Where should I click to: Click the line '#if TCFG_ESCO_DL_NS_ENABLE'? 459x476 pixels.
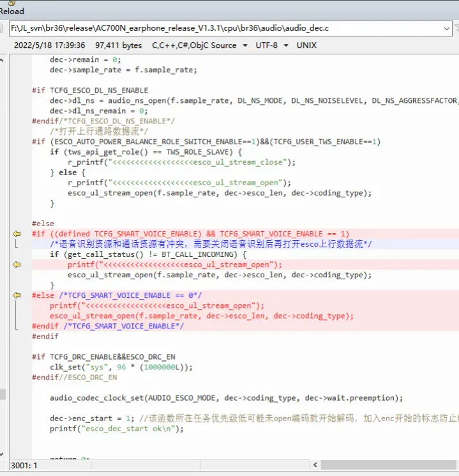[x=90, y=91]
